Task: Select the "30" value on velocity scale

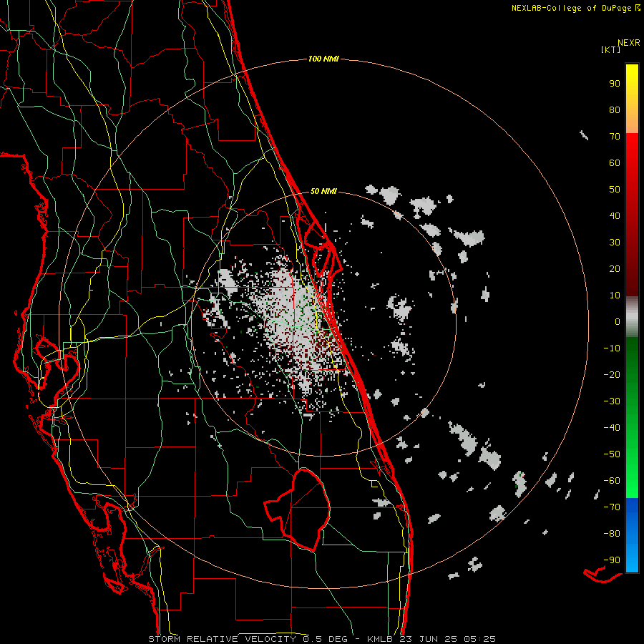Action: pos(615,243)
